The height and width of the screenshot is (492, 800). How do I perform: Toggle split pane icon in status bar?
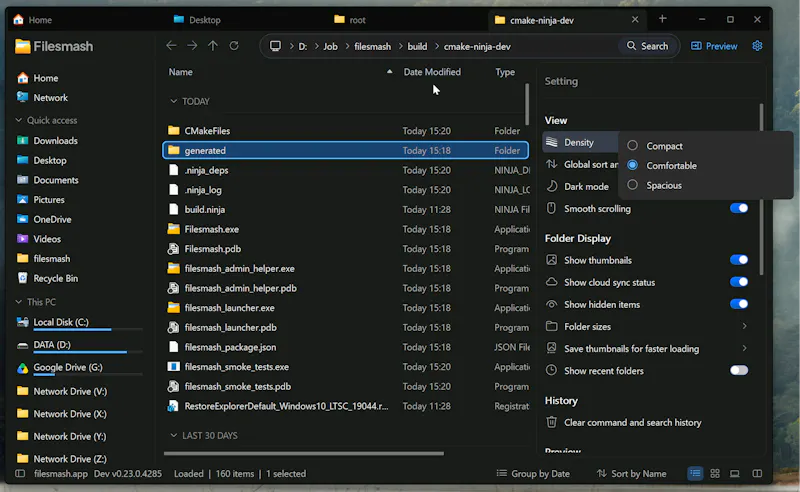pyautogui.click(x=757, y=474)
